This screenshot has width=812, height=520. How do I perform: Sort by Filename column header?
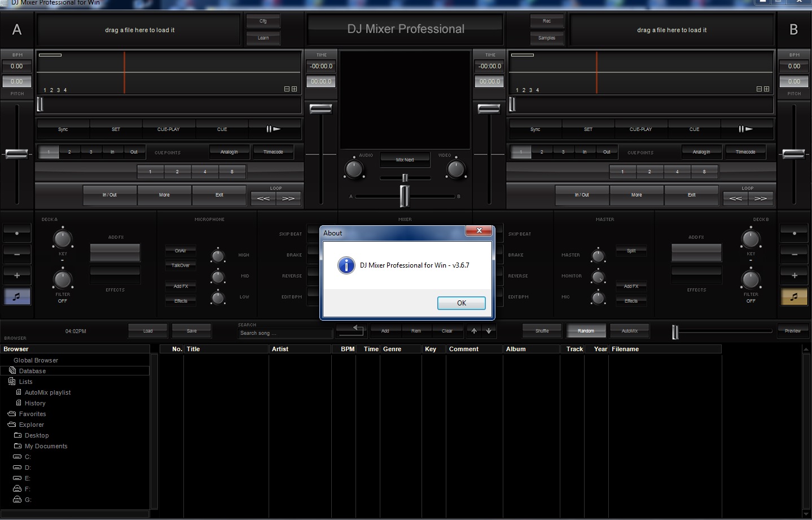(x=665, y=349)
